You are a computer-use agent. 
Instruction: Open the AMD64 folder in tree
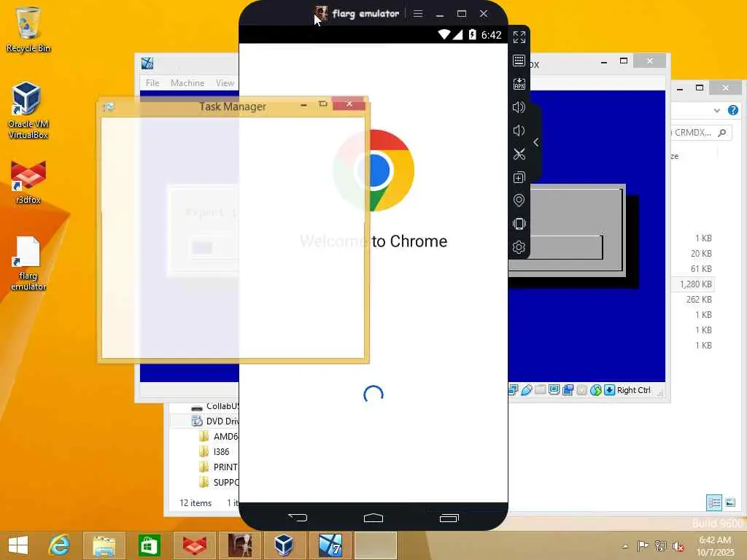pos(219,437)
